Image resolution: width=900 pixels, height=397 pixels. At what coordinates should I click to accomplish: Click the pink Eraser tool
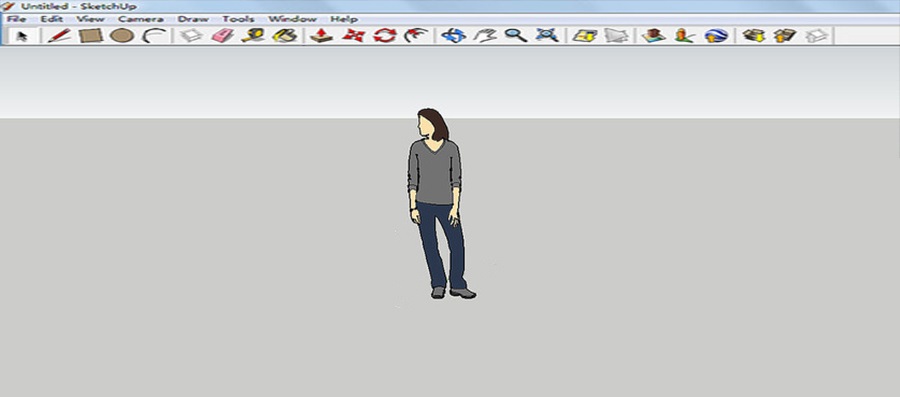click(222, 36)
